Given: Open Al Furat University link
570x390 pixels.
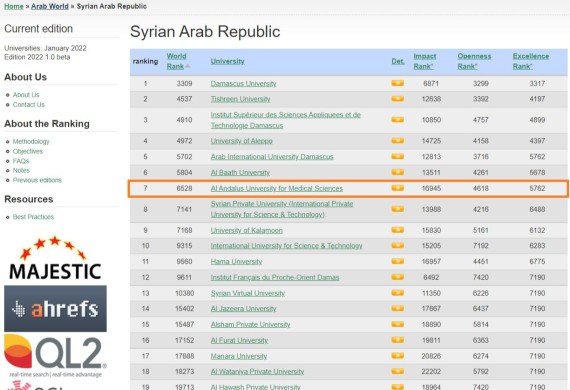Looking at the screenshot, I should [x=239, y=341].
